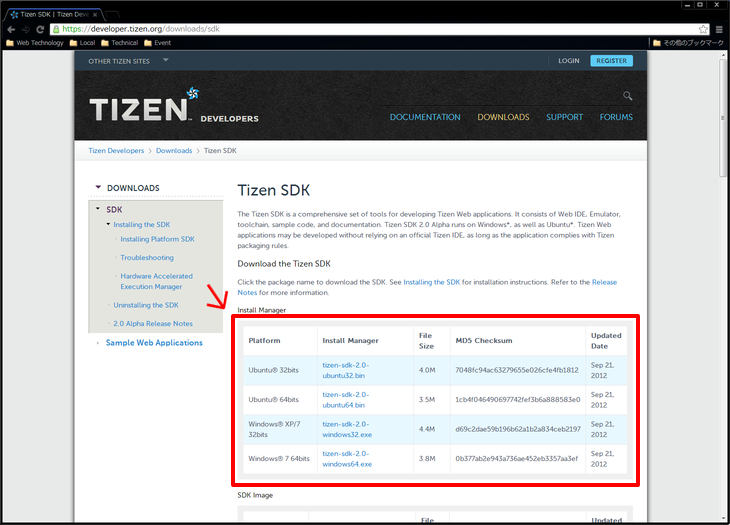Close the Tizen SDK browser tab
The image size is (730, 525).
pyautogui.click(x=95, y=14)
